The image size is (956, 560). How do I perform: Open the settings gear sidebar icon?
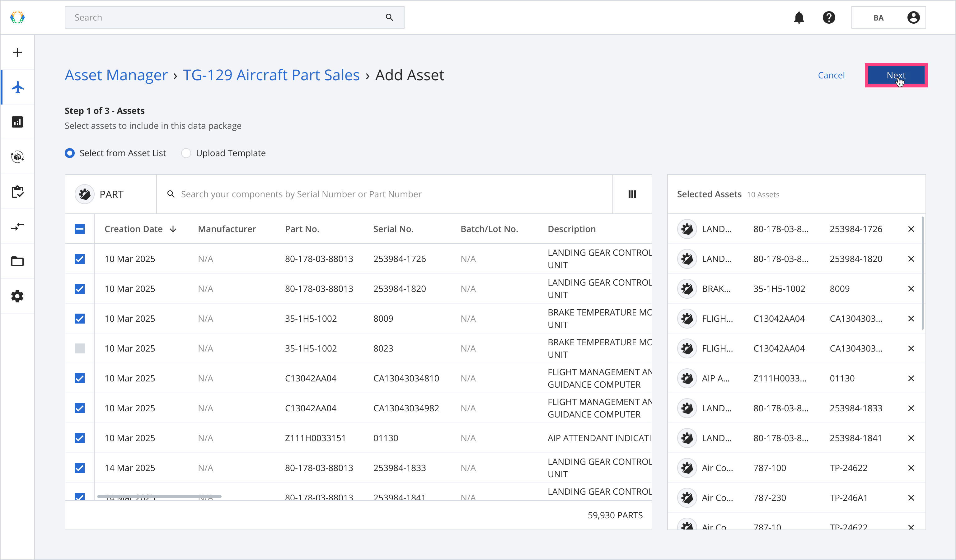click(17, 296)
